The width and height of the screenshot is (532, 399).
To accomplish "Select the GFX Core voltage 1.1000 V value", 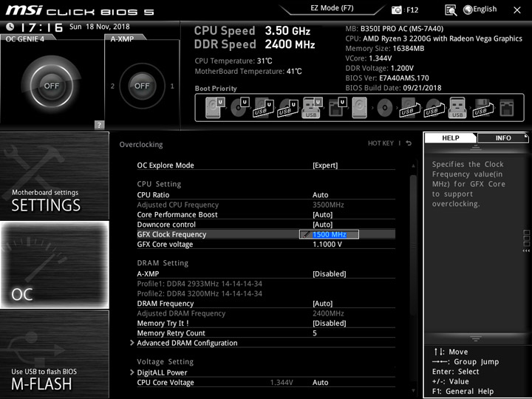I will pyautogui.click(x=327, y=245).
